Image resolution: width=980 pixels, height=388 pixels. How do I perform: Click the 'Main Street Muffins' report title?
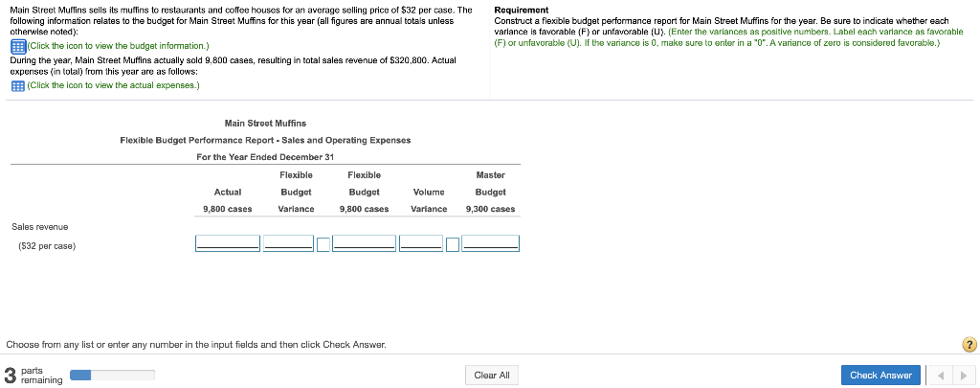point(265,124)
